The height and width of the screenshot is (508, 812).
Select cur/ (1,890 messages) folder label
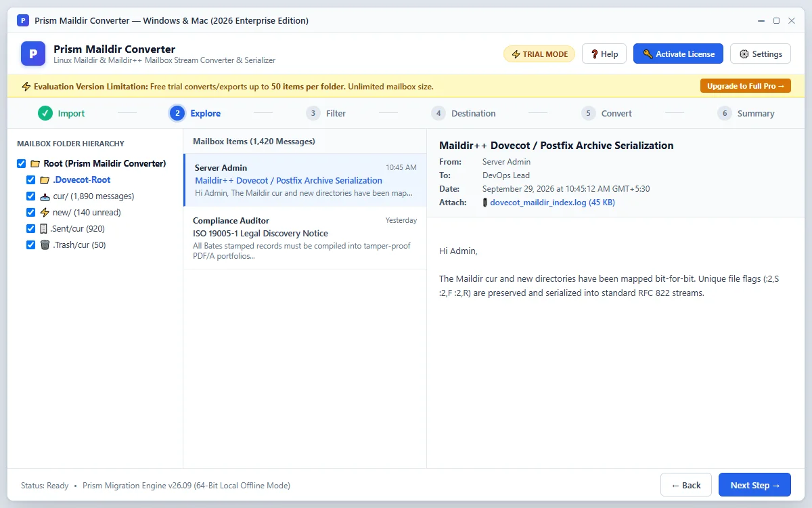click(x=93, y=196)
